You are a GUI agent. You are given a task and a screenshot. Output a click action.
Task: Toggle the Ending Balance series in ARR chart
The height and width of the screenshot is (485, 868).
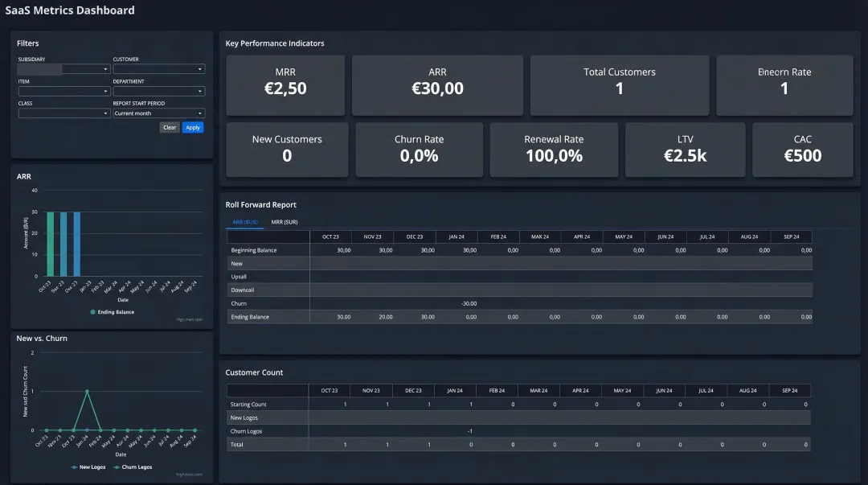coord(112,312)
